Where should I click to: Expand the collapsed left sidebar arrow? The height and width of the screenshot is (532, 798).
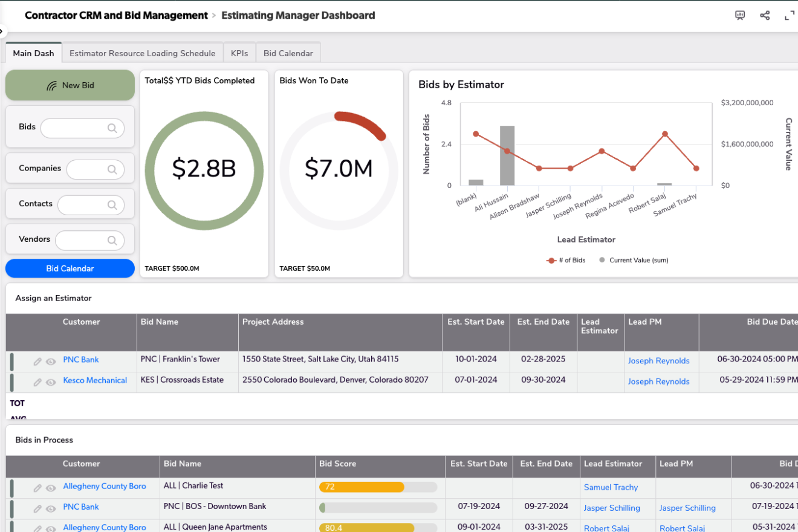pyautogui.click(x=2, y=31)
